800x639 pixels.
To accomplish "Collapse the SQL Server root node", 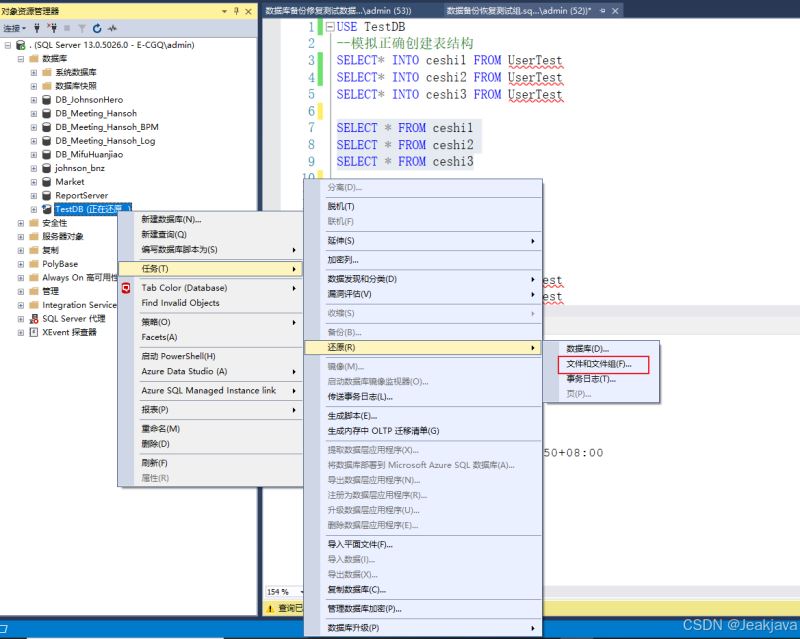I will 8,45.
